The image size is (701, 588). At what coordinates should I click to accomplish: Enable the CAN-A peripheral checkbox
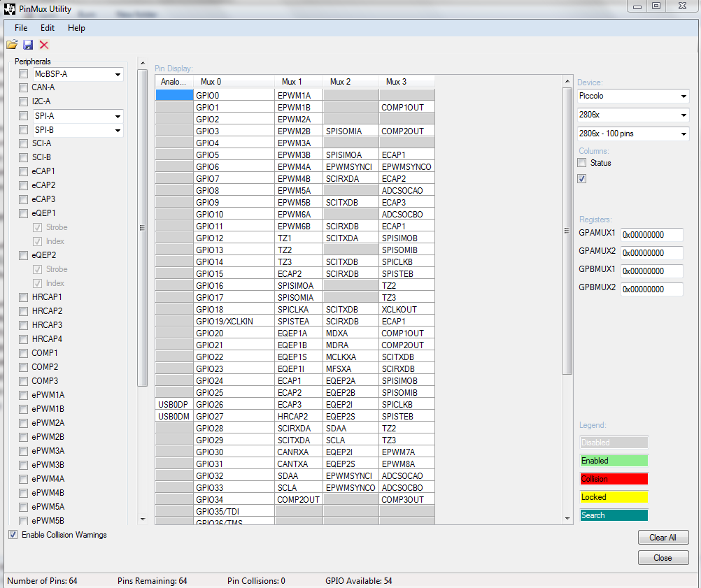pos(24,87)
